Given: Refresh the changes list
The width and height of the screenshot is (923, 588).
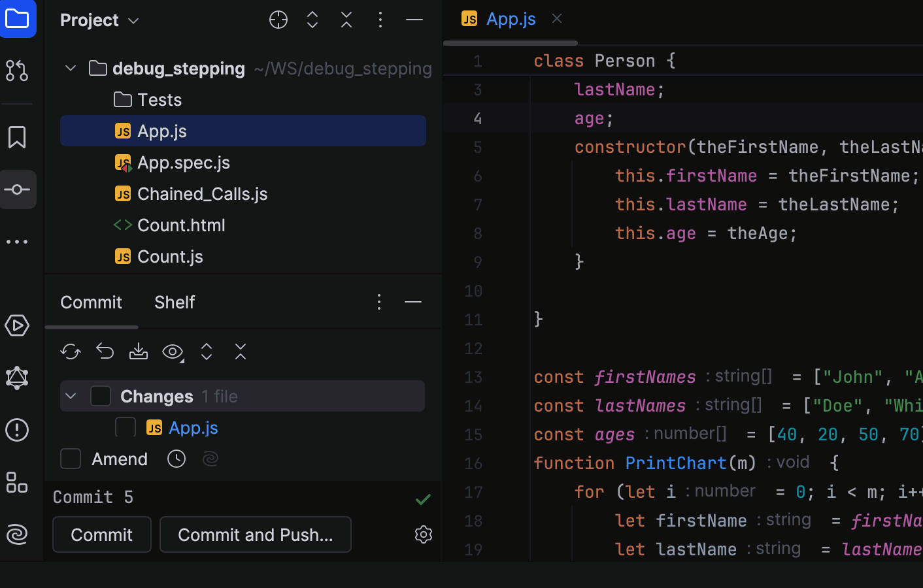Looking at the screenshot, I should tap(70, 351).
